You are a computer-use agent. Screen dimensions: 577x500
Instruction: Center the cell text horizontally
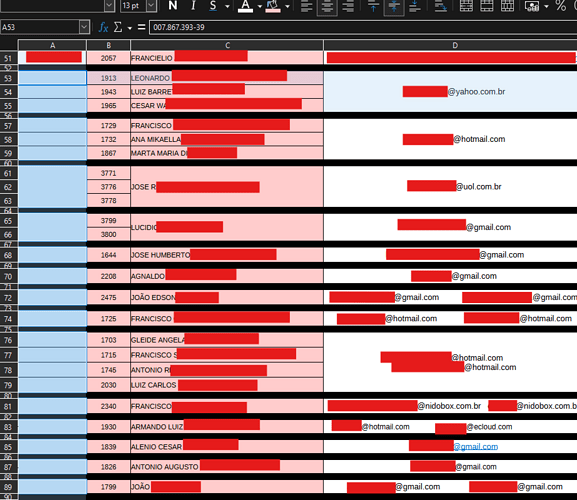pos(327,6)
